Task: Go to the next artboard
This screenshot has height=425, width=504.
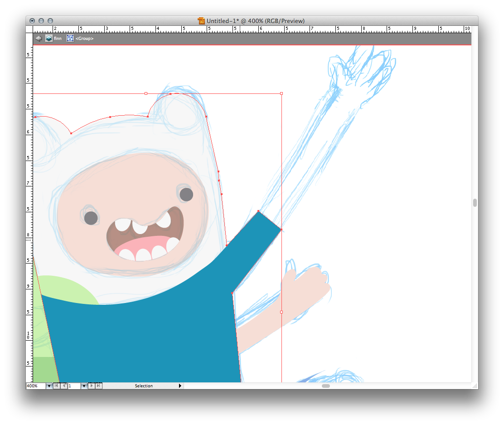Action: tap(92, 386)
